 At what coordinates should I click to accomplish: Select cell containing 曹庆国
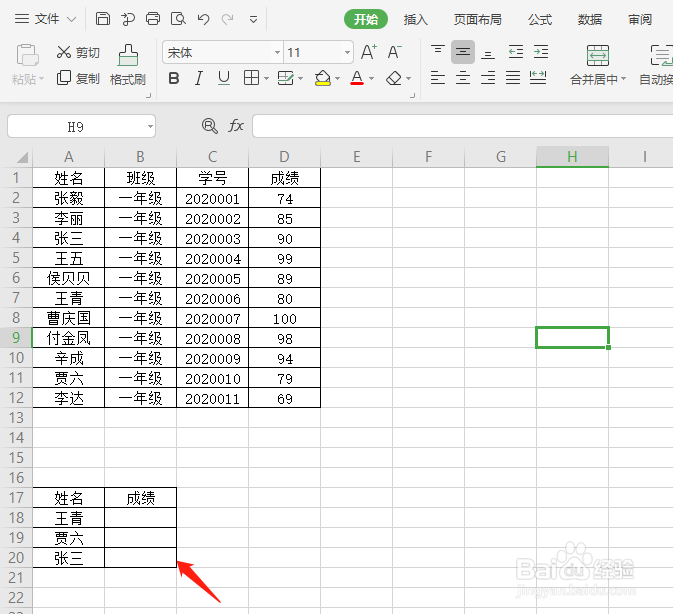(x=69, y=318)
